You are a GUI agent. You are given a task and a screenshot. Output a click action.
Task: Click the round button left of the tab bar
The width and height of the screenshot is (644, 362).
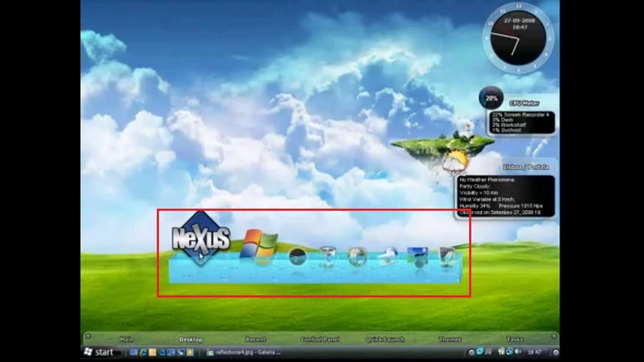click(88, 336)
